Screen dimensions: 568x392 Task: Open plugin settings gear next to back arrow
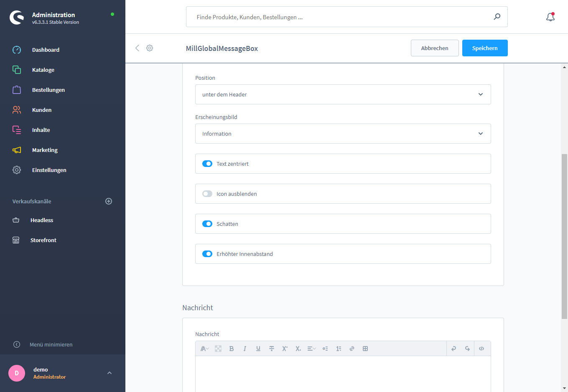pos(150,48)
